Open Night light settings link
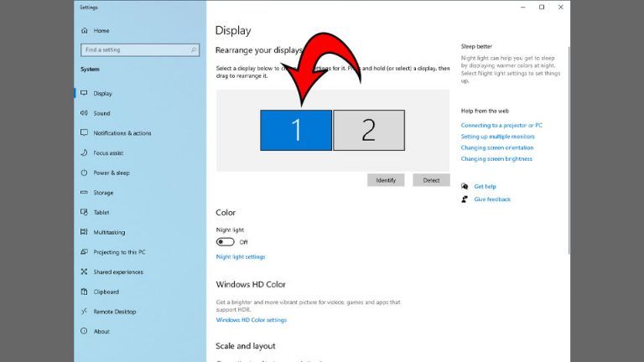The width and height of the screenshot is (644, 362). pyautogui.click(x=241, y=256)
